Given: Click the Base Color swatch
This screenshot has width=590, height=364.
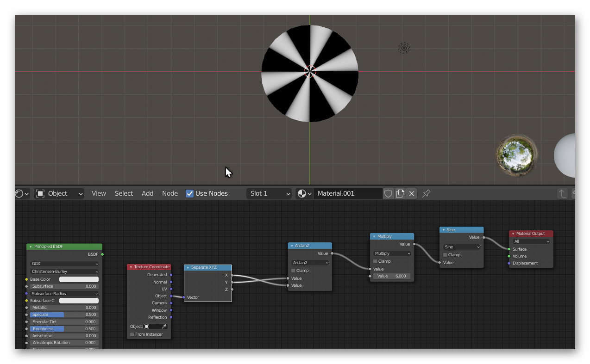Looking at the screenshot, I should click(x=79, y=279).
